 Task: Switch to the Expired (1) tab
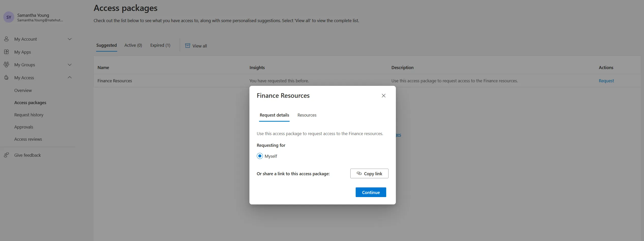pyautogui.click(x=160, y=45)
